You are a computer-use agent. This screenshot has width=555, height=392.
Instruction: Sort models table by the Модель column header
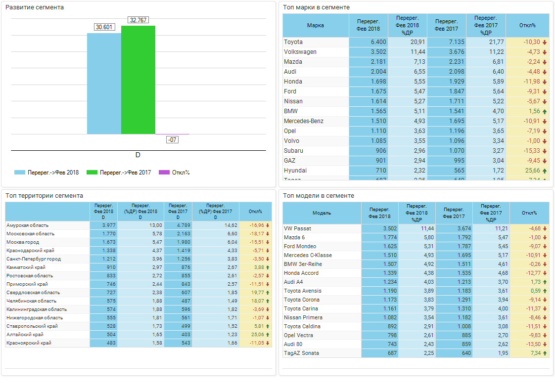click(322, 213)
